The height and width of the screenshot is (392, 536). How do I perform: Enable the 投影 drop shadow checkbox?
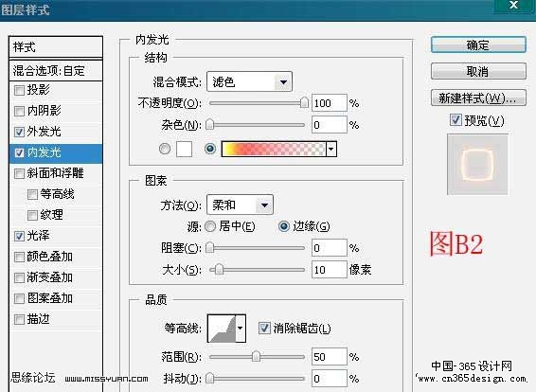click(x=20, y=91)
